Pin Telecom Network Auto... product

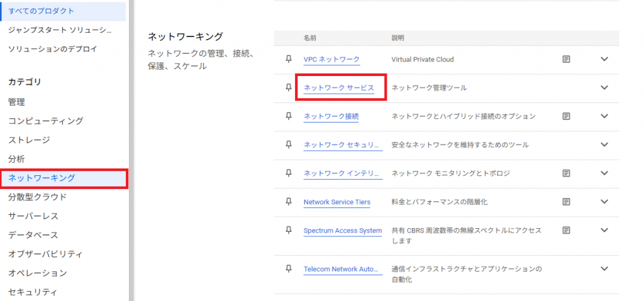pyautogui.click(x=288, y=269)
